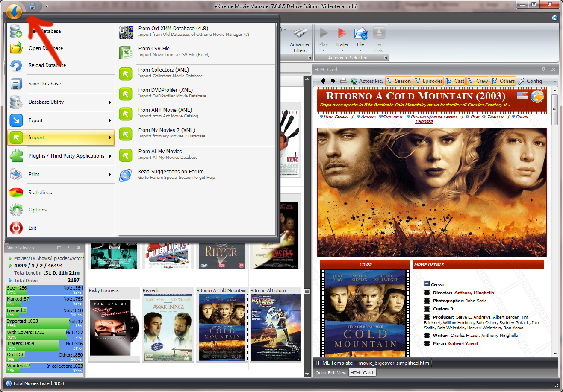This screenshot has width=563, height=392.
Task: Import From All My Movies database
Action: pyautogui.click(x=196, y=155)
